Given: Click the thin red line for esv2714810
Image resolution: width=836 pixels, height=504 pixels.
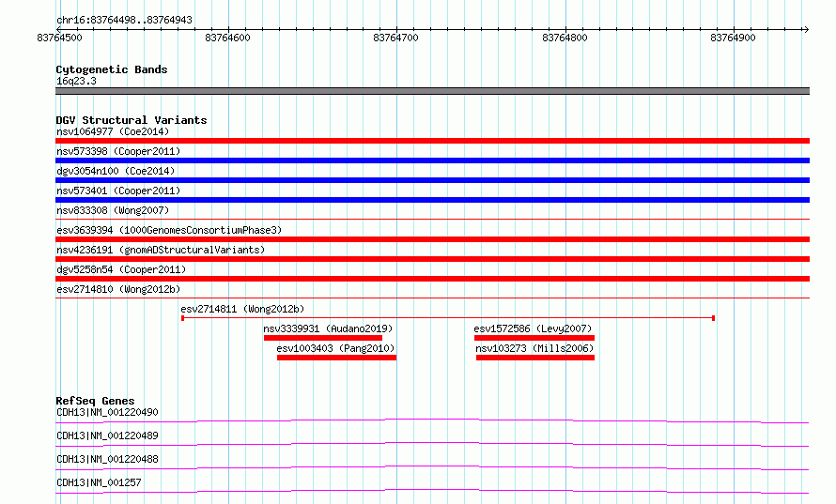Looking at the screenshot, I should point(432,298).
